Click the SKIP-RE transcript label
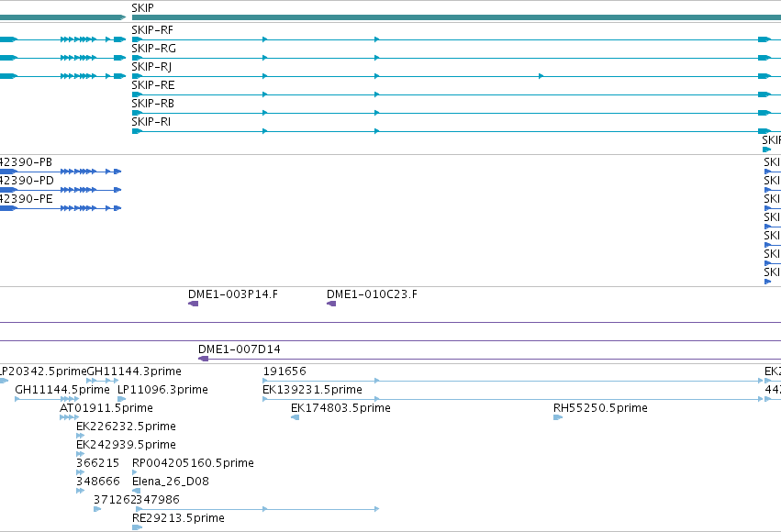The width and height of the screenshot is (781, 532). point(153,85)
